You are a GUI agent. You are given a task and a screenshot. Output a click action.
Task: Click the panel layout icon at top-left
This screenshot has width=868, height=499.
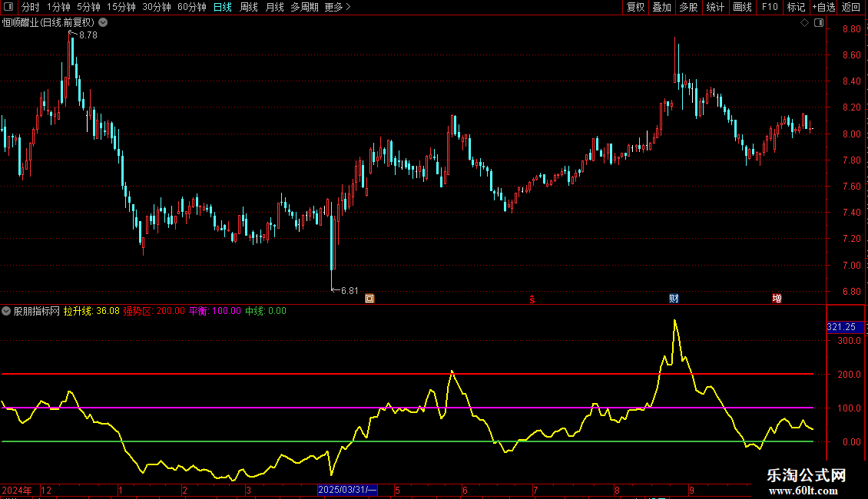(8, 7)
